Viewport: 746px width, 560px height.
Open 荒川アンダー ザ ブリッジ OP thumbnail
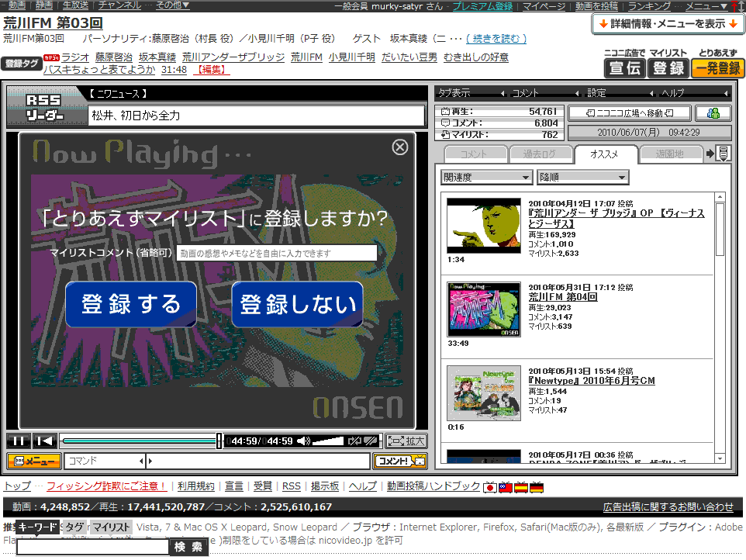pos(484,226)
